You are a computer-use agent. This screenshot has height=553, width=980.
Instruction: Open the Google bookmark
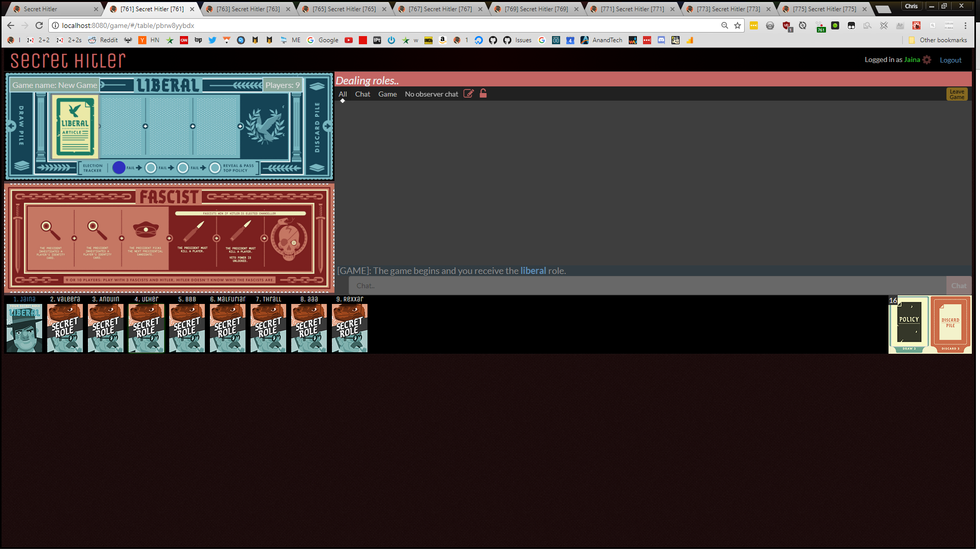(x=323, y=40)
